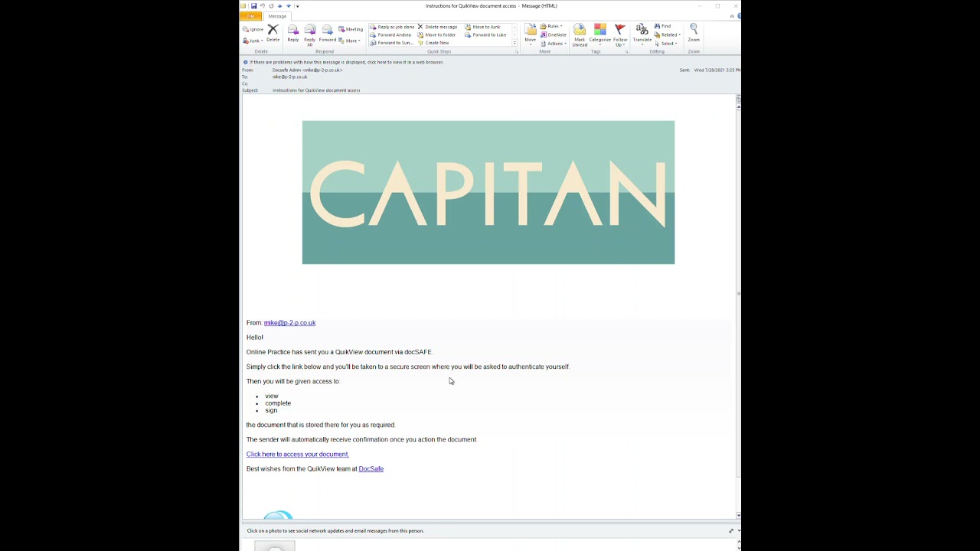Viewport: 980px width, 551px height.
Task: Click sender 'Docsafe Admin' in From field
Action: point(307,70)
